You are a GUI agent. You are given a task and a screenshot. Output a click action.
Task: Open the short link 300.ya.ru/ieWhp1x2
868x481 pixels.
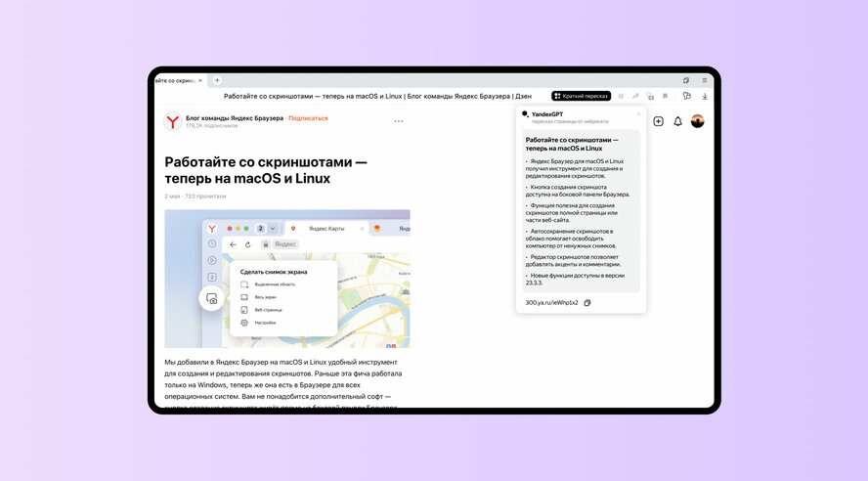(x=551, y=303)
